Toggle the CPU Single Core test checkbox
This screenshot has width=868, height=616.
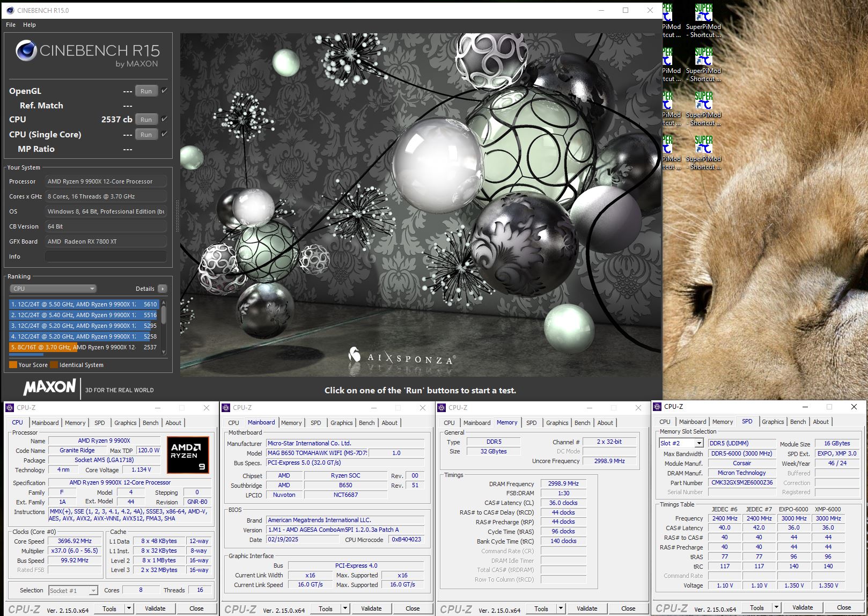164,134
